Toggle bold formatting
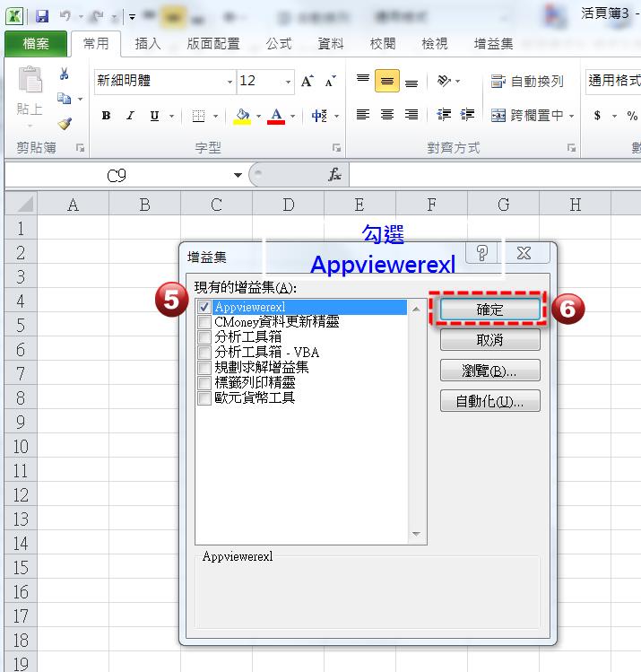The image size is (641, 672). (106, 115)
